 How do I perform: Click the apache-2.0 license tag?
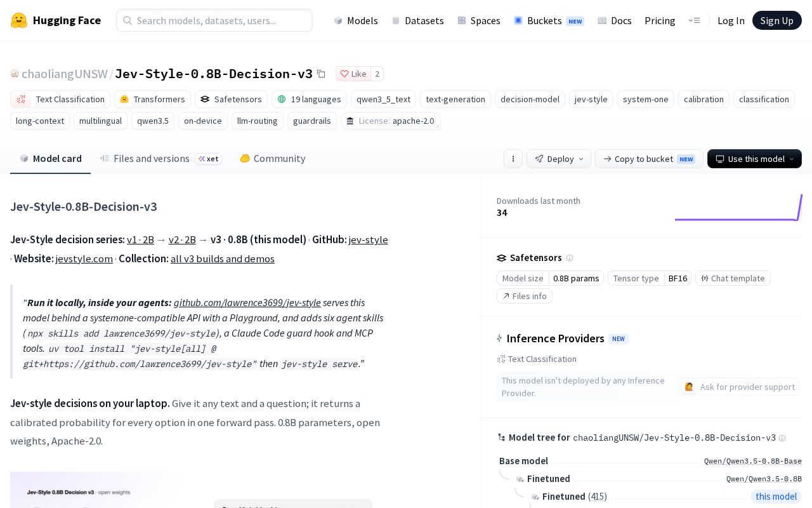pos(391,121)
